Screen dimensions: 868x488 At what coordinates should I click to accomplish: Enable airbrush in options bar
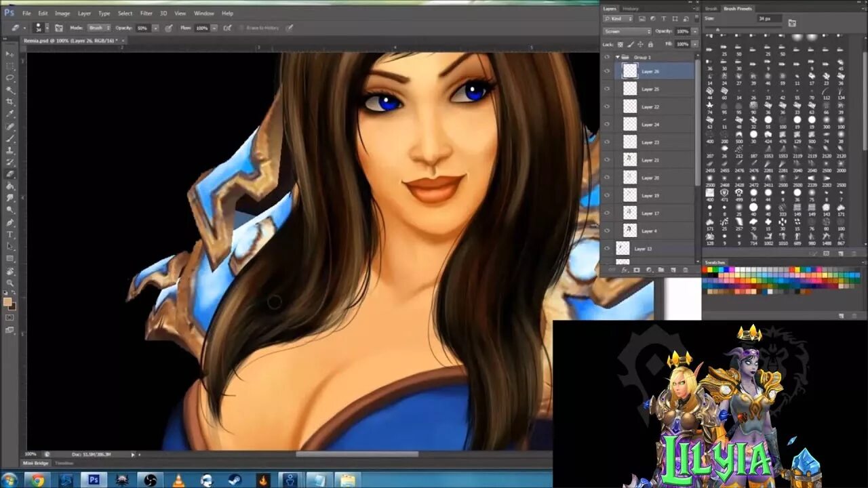click(227, 28)
